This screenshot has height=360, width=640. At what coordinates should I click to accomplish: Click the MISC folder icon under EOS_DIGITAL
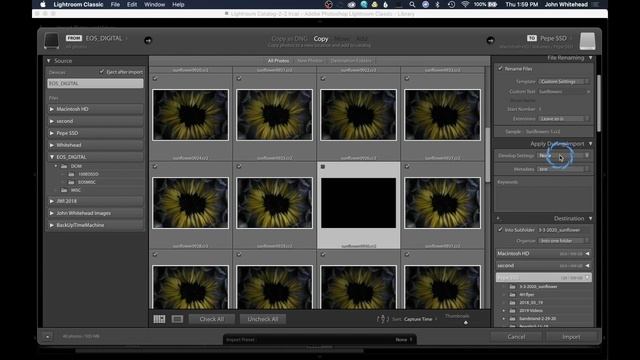pos(64,190)
